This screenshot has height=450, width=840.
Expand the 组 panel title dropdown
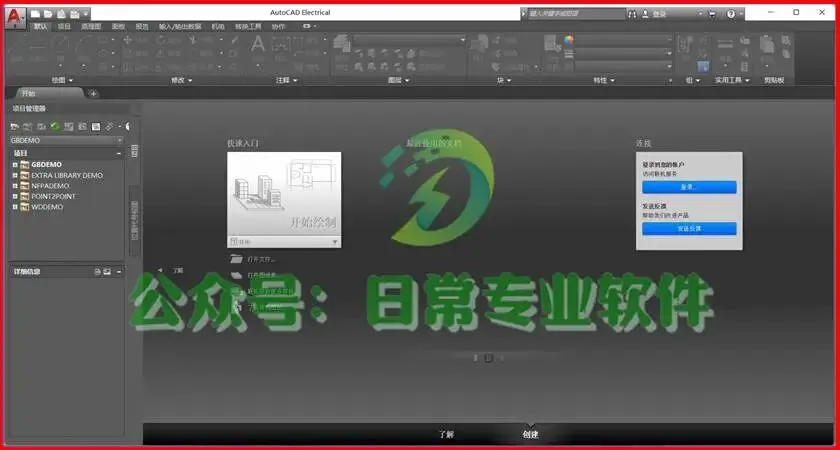click(x=693, y=80)
